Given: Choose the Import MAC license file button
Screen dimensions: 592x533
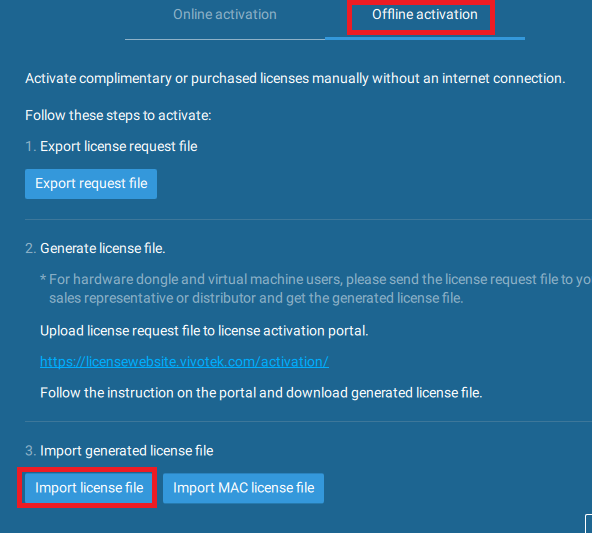Looking at the screenshot, I should click(x=244, y=488).
